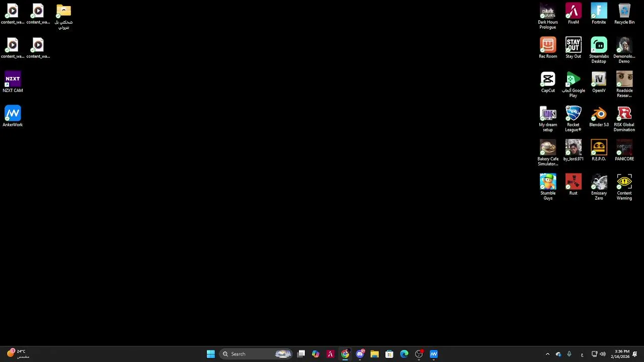Select the by_lord.971 image file
Image resolution: width=644 pixels, height=362 pixels.
pos(573,151)
